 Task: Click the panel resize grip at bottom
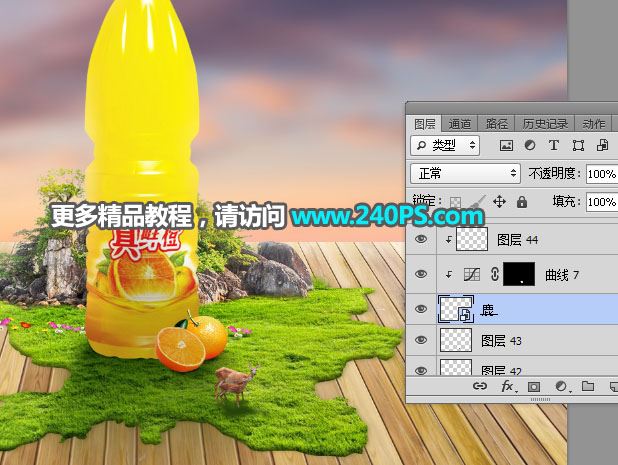540,399
